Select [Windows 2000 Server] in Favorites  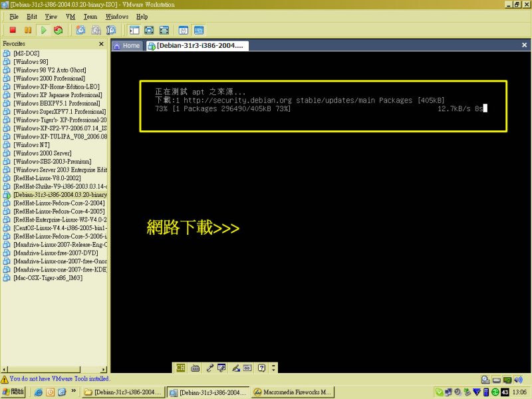pyautogui.click(x=43, y=153)
